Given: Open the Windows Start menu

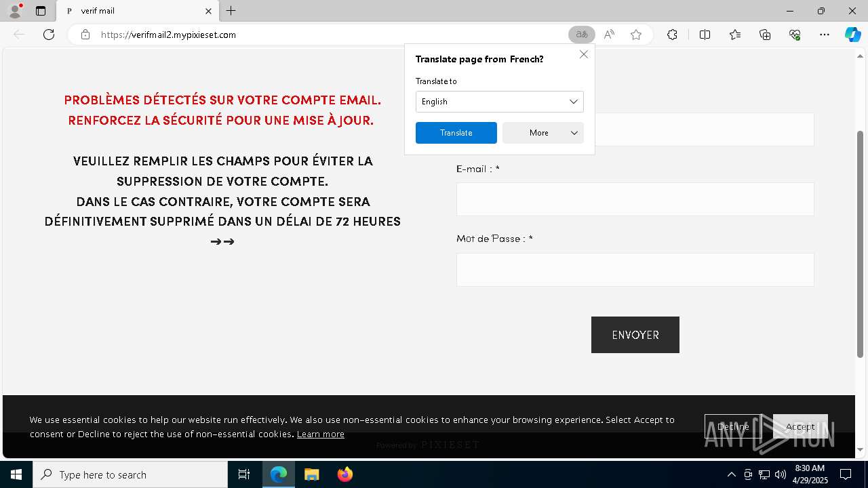Looking at the screenshot, I should coord(16,474).
